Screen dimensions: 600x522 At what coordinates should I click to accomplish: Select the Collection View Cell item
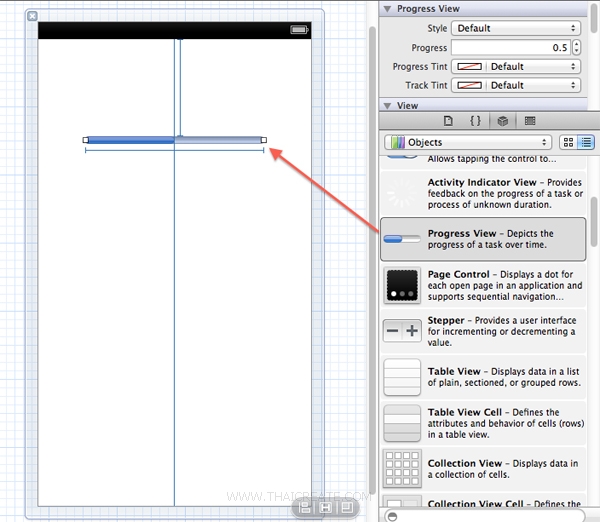(483, 501)
